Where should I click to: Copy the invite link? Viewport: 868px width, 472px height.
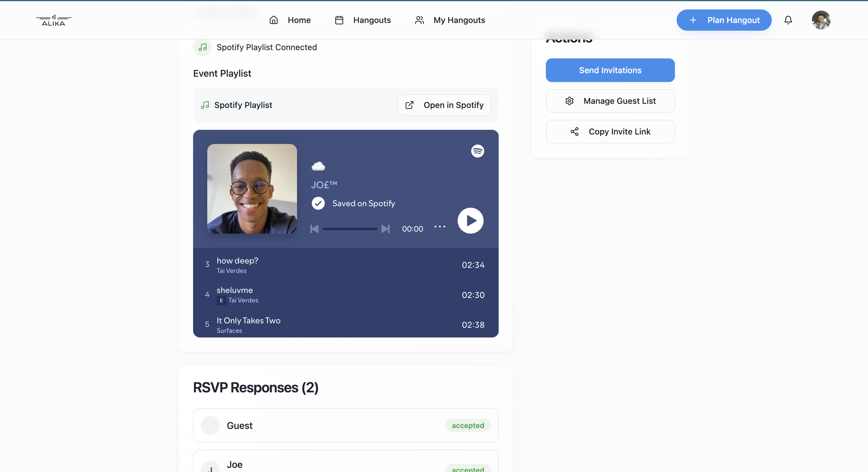(x=610, y=132)
